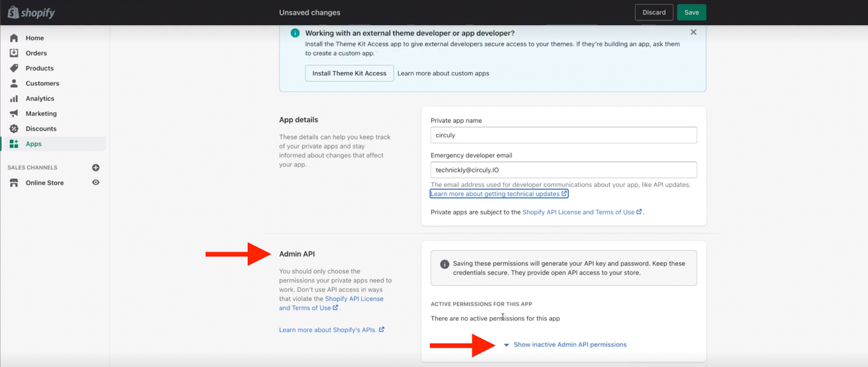Click the Online Store storefront icon
Screen dimensions: 868x367
click(x=14, y=183)
